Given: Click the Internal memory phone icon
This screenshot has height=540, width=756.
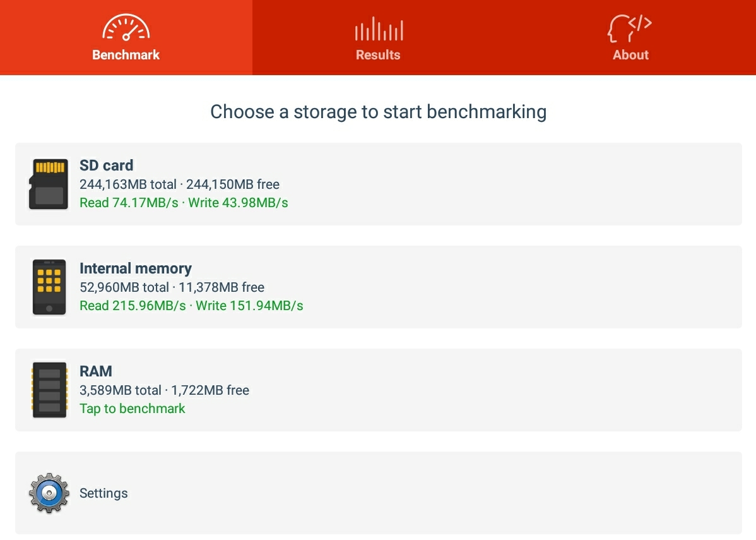Looking at the screenshot, I should 49,287.
